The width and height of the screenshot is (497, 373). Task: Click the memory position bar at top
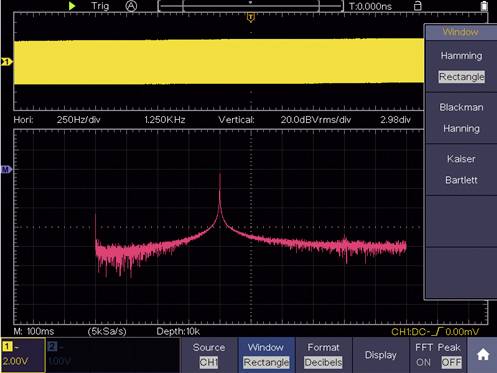pos(251,6)
